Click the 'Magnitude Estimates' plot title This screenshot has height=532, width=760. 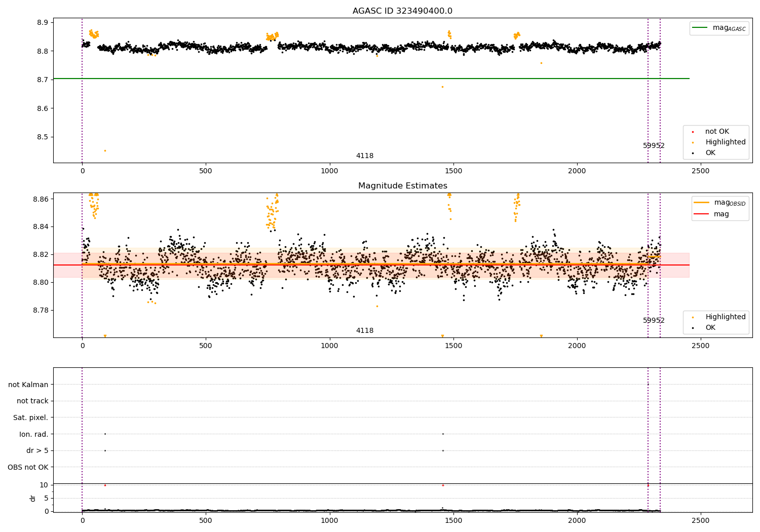tap(402, 186)
